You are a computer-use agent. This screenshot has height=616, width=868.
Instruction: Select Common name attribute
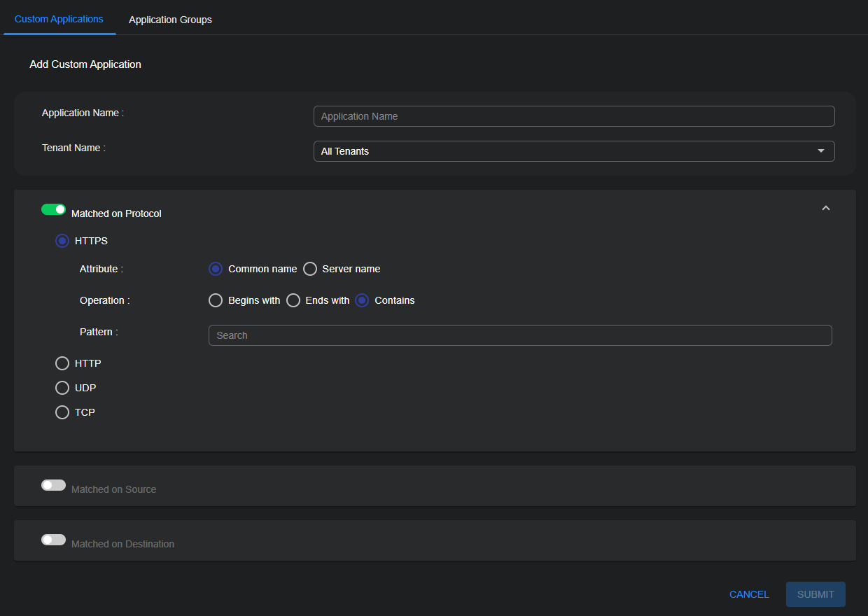pos(216,269)
